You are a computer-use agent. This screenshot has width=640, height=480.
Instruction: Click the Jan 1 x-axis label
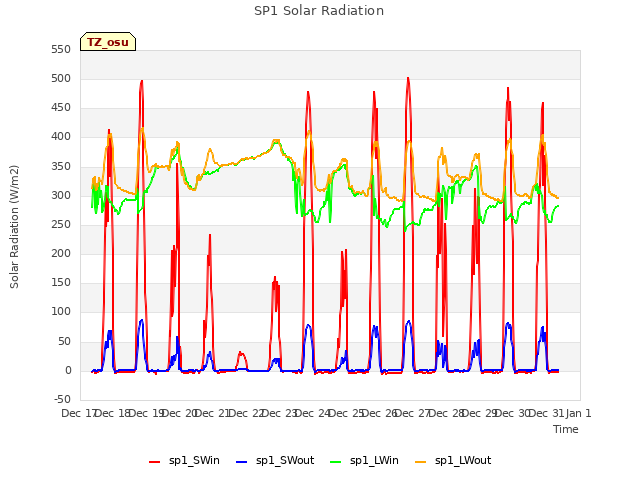click(x=578, y=413)
